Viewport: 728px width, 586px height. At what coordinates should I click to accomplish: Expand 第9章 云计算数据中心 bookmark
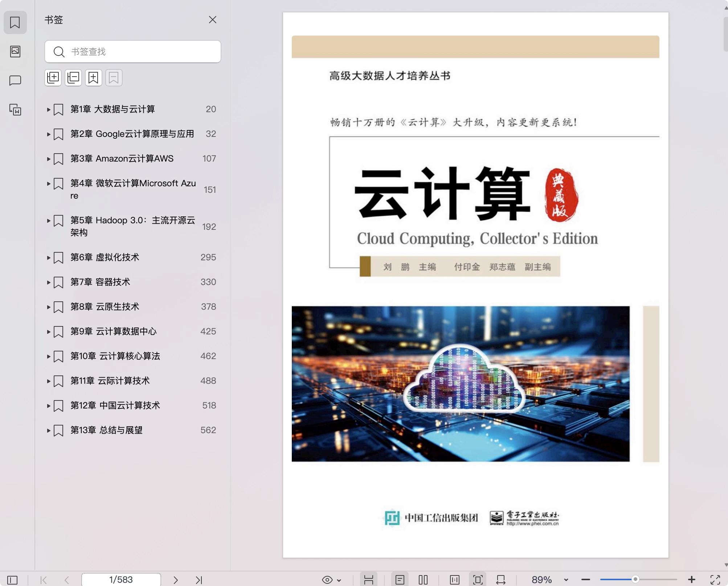coord(48,331)
